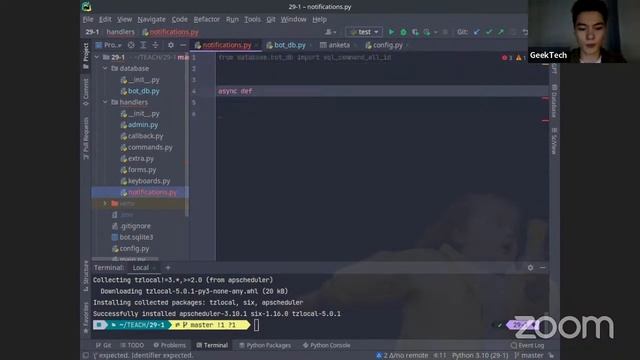Screen dimensions: 640x360
Task: Open callback.py in project tree
Action: (x=145, y=136)
